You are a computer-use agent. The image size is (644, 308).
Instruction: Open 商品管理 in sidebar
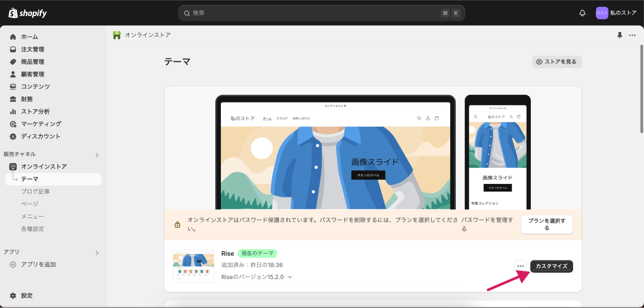tap(32, 62)
